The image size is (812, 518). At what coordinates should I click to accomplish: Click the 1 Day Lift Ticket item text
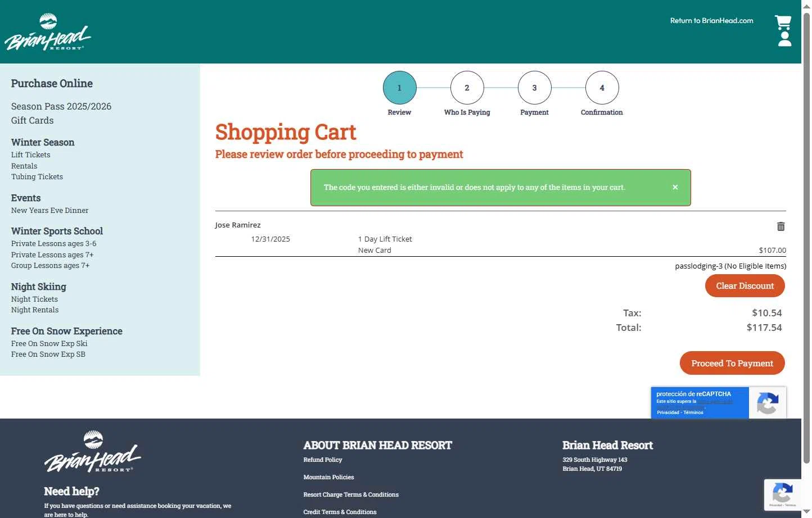click(385, 239)
